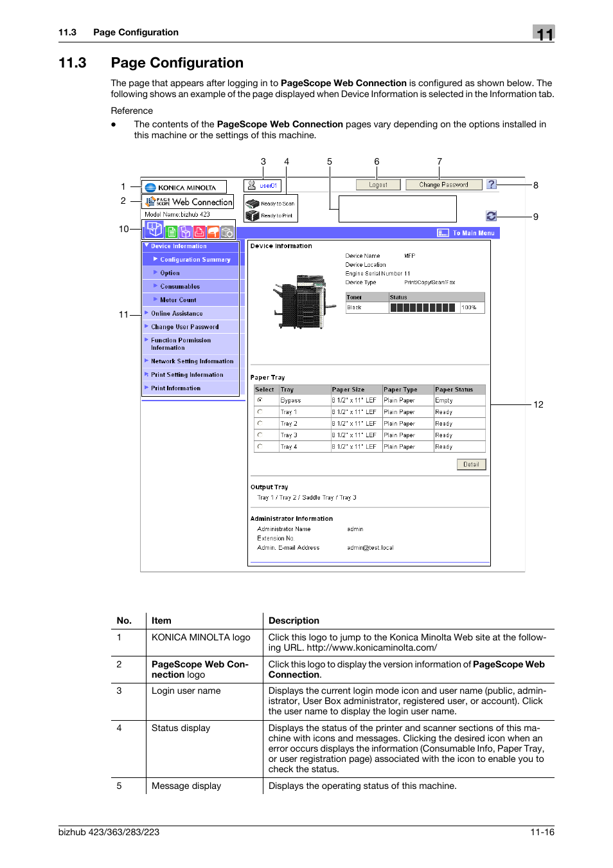
Task: Open help with the question mark icon
Action: 492,185
